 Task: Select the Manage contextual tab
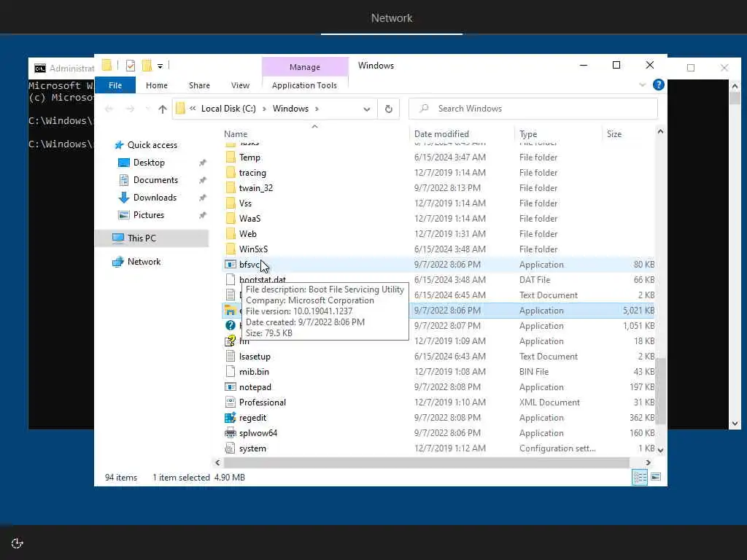click(305, 67)
